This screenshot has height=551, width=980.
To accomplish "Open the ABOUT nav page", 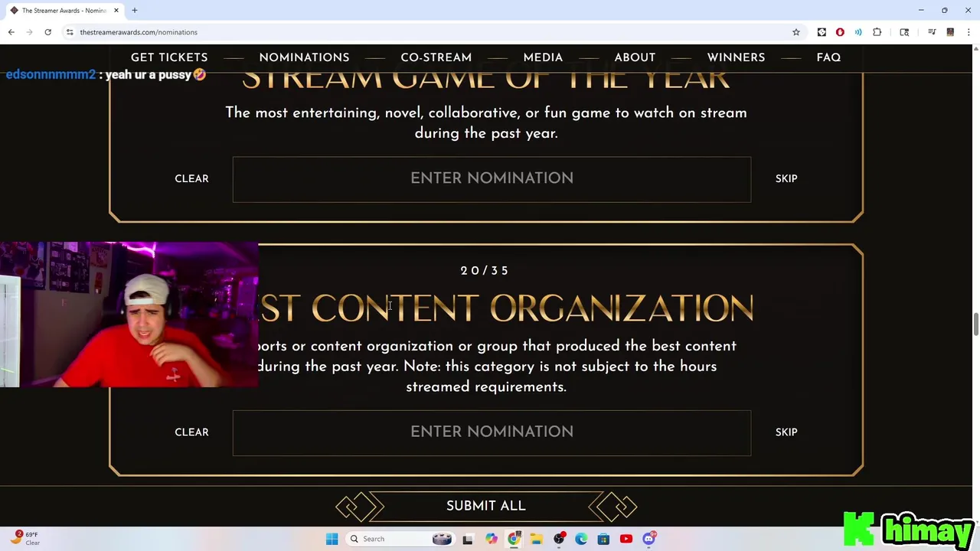I will [635, 57].
